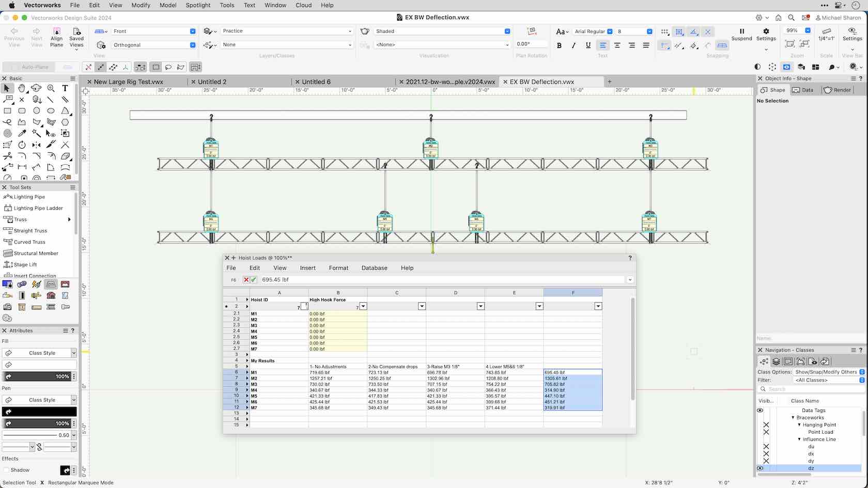868x488 pixels.
Task: Activate the Stage Lift tool
Action: click(x=23, y=264)
